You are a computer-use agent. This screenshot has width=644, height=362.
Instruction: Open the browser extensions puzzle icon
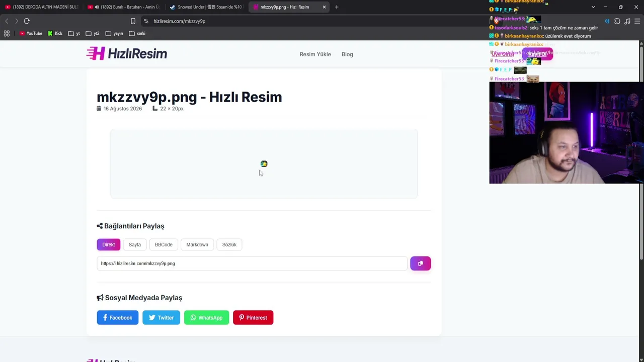click(617, 21)
